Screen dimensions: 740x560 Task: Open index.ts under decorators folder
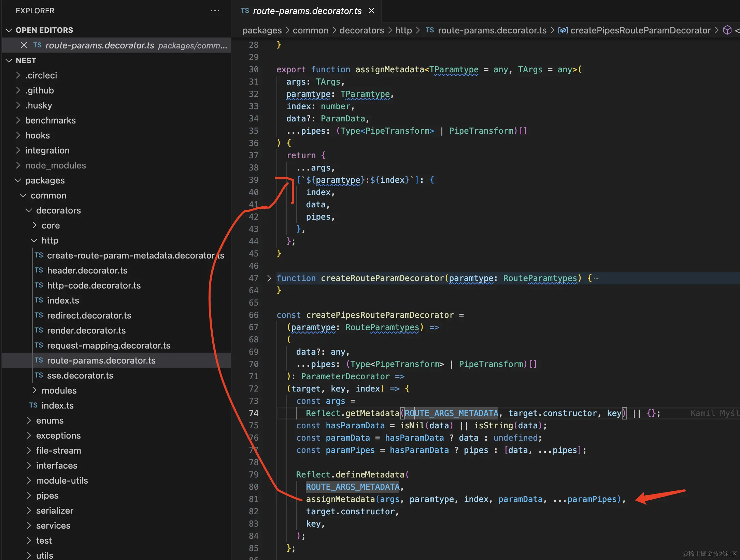[116, 406]
